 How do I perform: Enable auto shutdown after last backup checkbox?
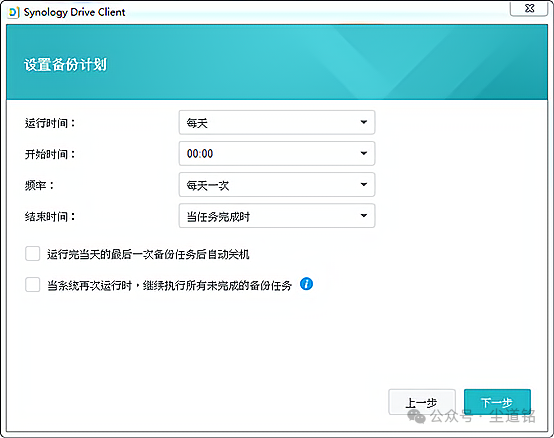point(33,254)
